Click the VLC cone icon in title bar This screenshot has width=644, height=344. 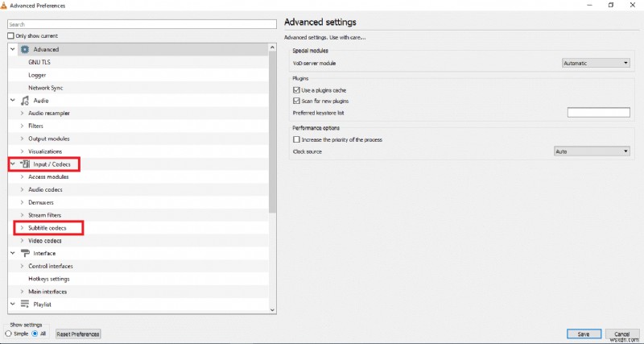click(4, 6)
